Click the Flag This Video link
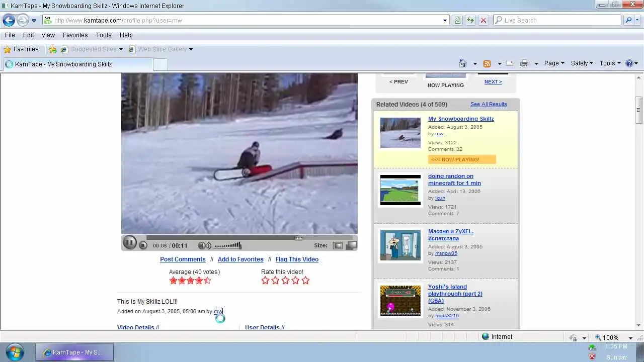This screenshot has width=644, height=362. click(297, 259)
